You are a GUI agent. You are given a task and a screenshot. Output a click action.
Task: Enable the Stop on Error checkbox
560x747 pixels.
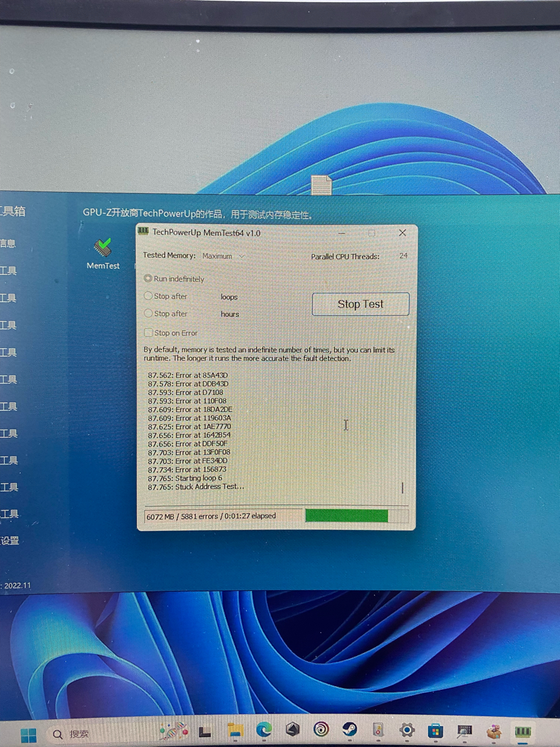pyautogui.click(x=148, y=333)
